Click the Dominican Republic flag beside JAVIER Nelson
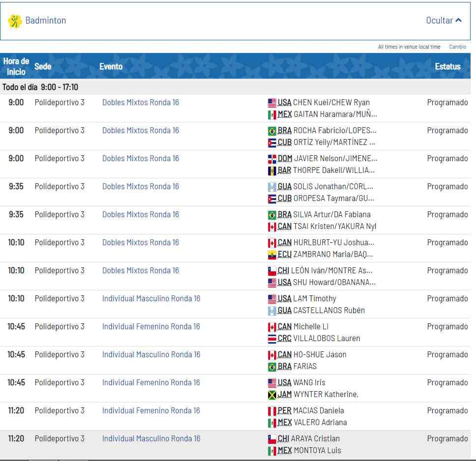 point(272,159)
